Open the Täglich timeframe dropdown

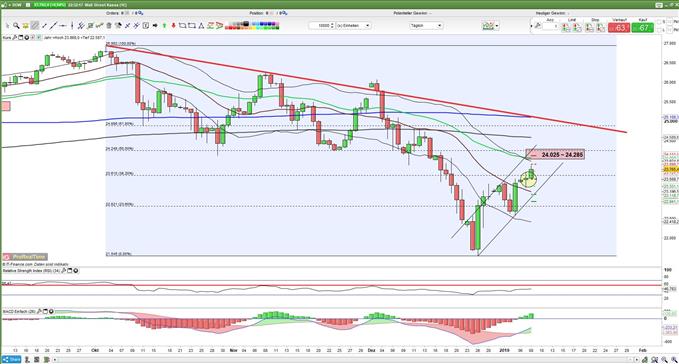(426, 26)
